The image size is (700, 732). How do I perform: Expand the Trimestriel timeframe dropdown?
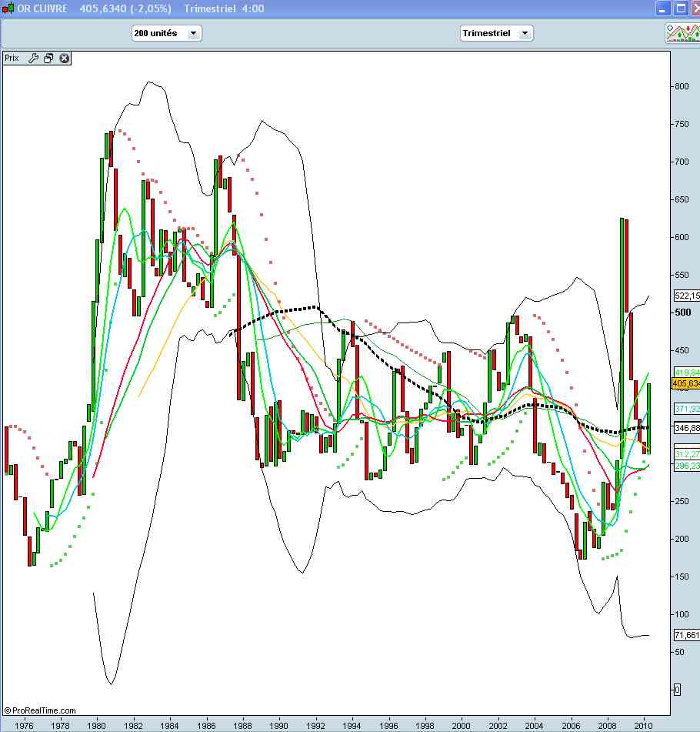click(x=496, y=33)
